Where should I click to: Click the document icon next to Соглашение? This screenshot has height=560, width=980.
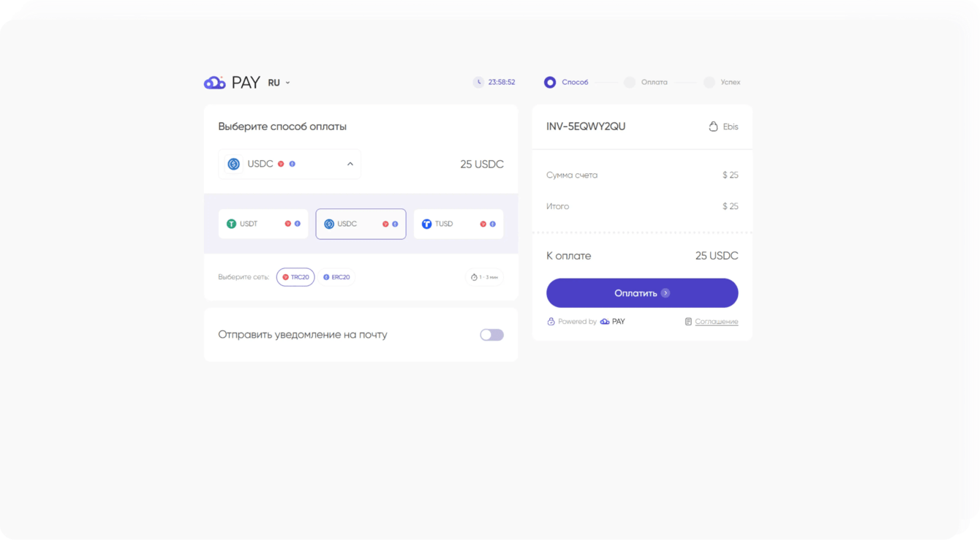pyautogui.click(x=688, y=322)
